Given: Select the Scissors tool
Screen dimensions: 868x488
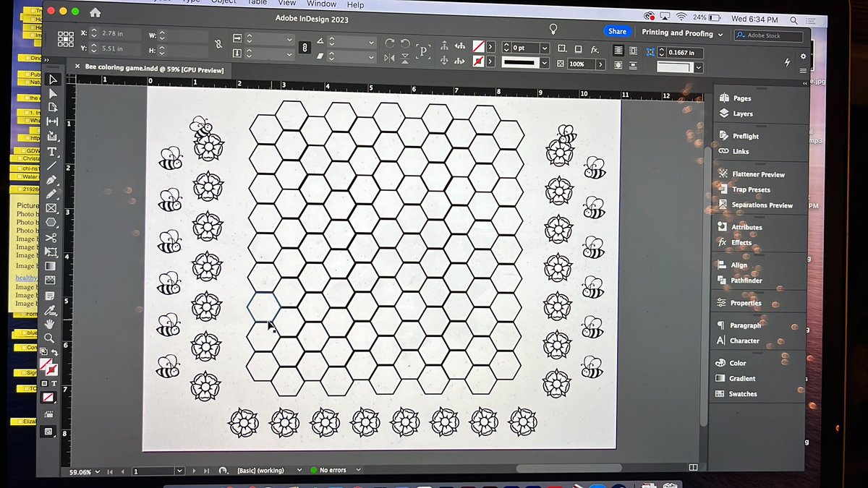Looking at the screenshot, I should (x=51, y=237).
